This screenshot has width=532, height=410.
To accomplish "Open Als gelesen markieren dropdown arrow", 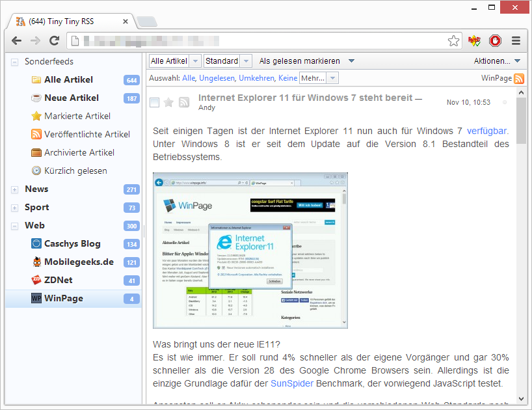I will (351, 61).
